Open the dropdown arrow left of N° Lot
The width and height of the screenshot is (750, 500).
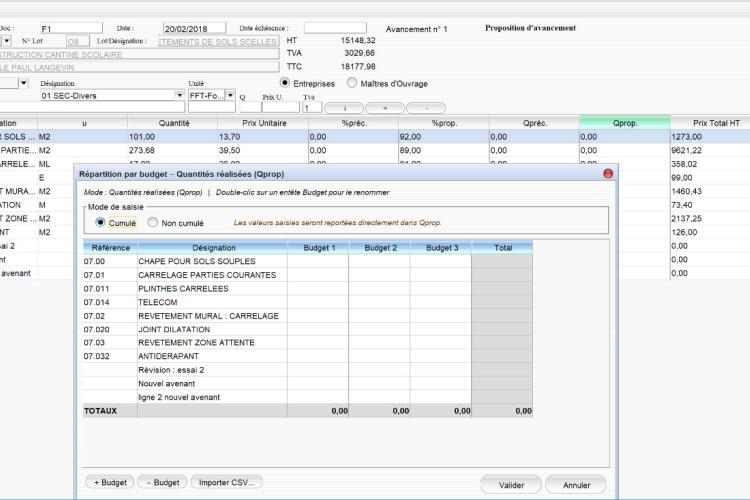6,41
